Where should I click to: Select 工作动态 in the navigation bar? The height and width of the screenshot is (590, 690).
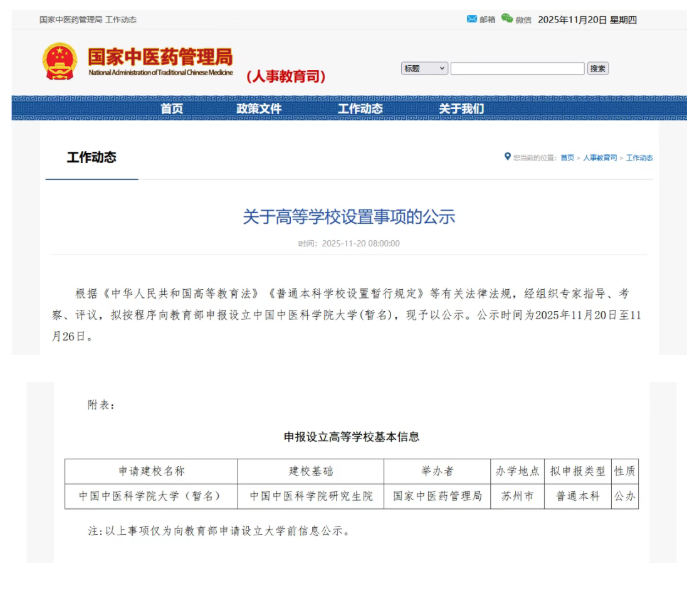coord(360,109)
